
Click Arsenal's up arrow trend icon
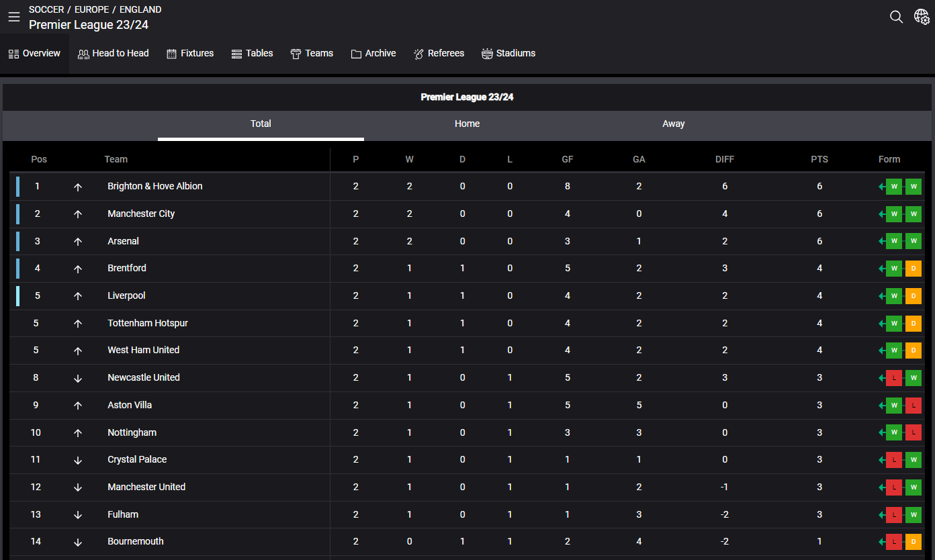pyautogui.click(x=78, y=242)
